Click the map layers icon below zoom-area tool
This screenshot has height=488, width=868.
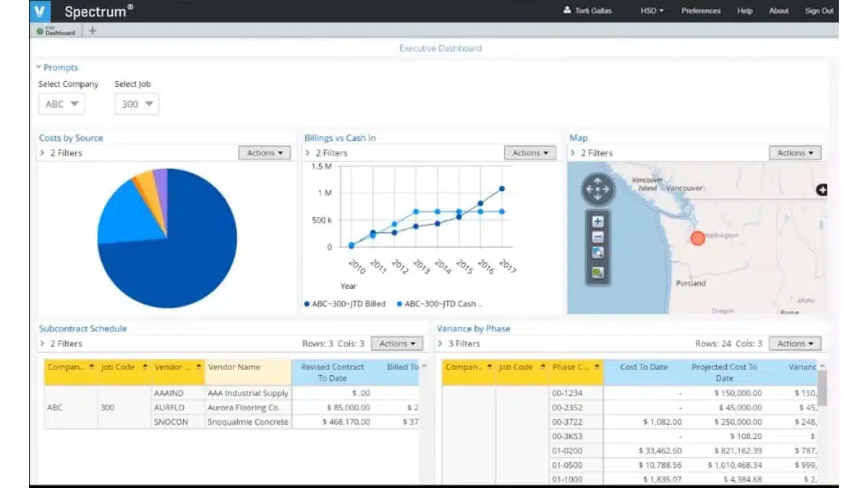coord(597,273)
